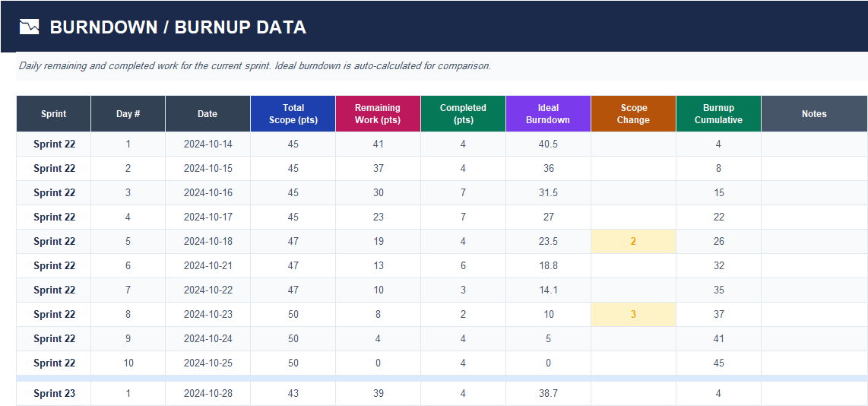The width and height of the screenshot is (868, 406).
Task: Click the date cell 2024-10-14
Action: (x=207, y=144)
